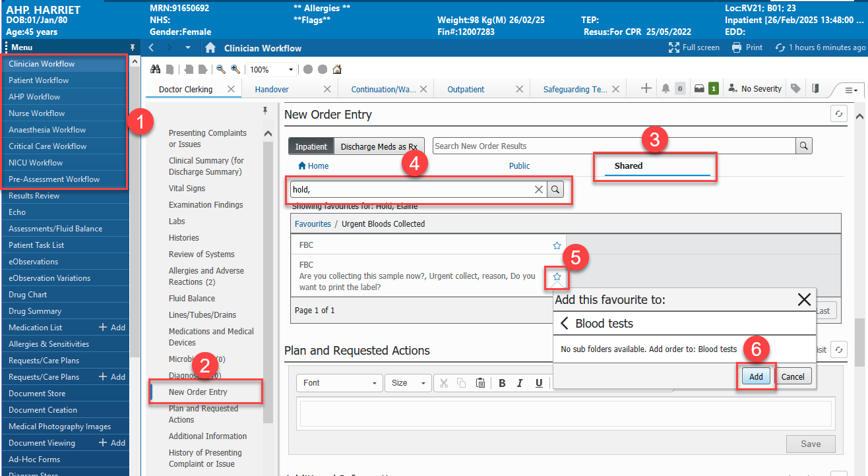Click the Add button in the popup
Viewport: 868px width, 476px height.
click(756, 376)
